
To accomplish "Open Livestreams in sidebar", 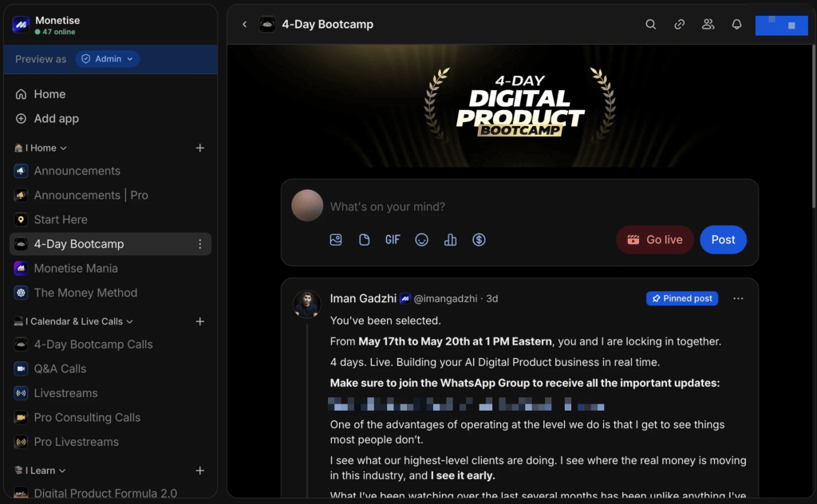I will tap(110, 393).
